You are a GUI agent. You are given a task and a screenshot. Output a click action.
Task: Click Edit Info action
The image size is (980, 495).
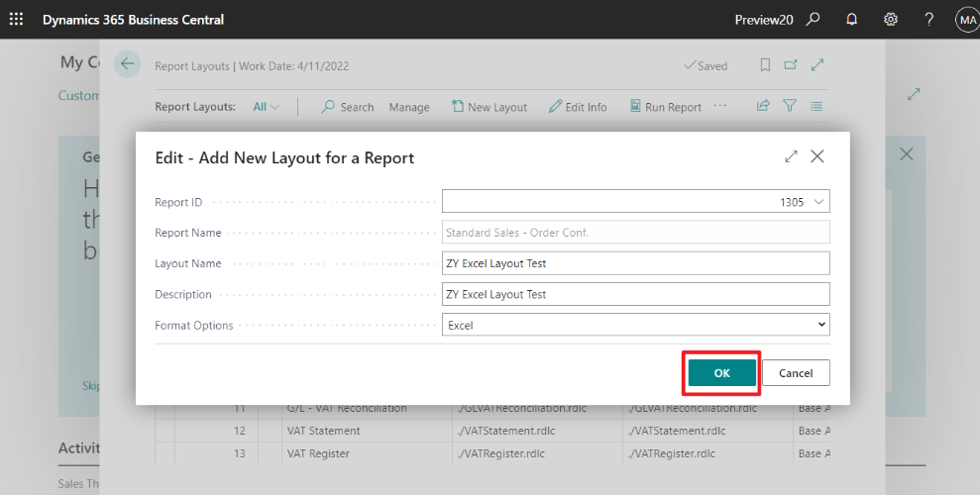click(578, 107)
